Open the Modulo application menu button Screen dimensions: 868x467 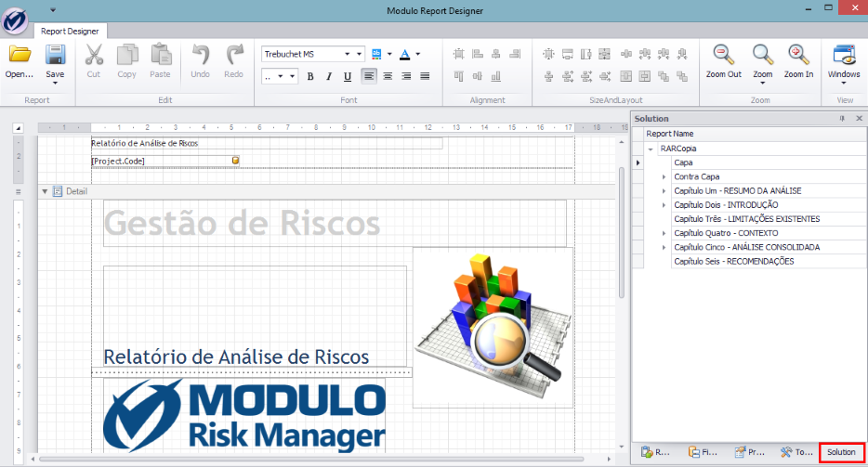[15, 21]
